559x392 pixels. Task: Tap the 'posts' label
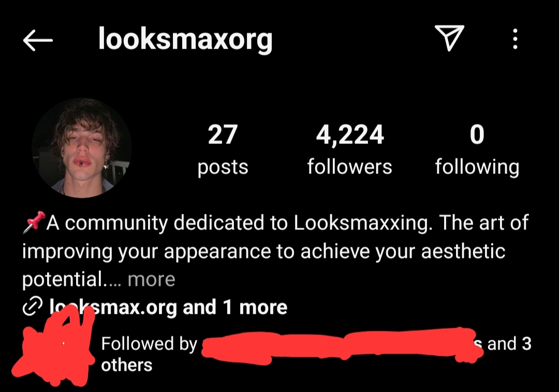point(223,168)
